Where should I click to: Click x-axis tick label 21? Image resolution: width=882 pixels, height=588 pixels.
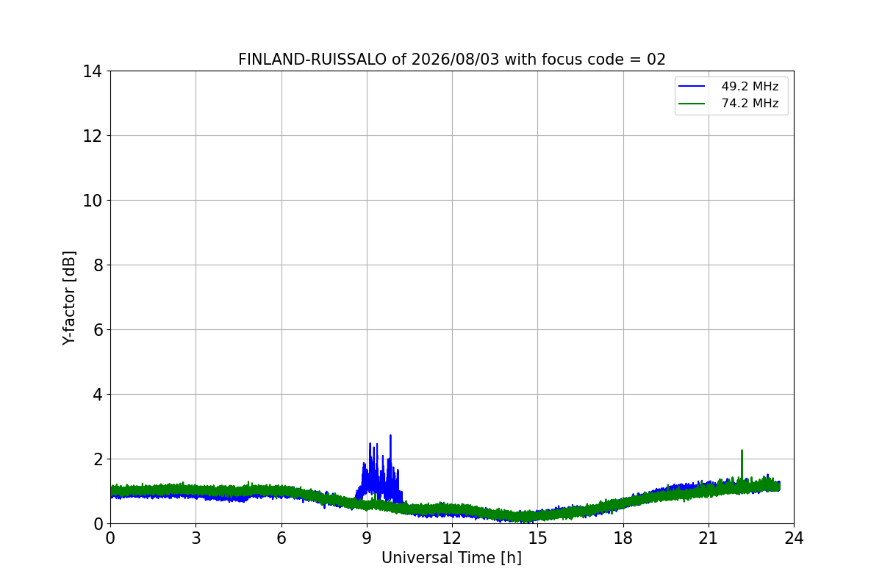(709, 538)
